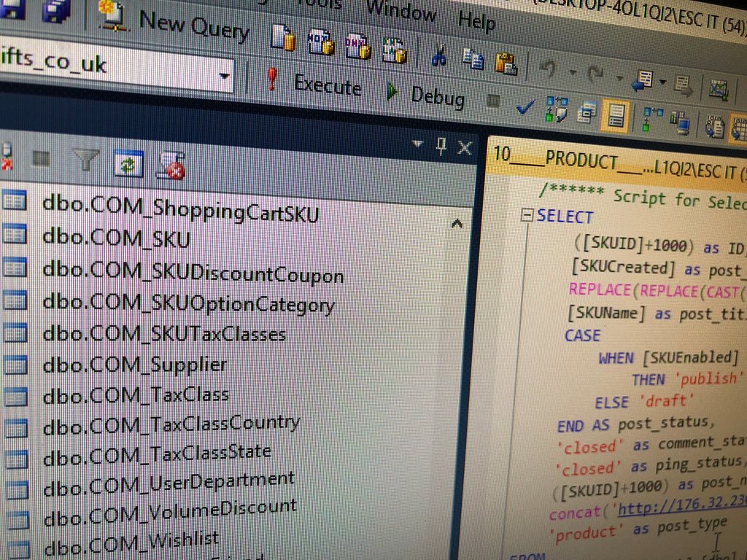Click the Undo arrow icon
Image resolution: width=747 pixels, height=560 pixels.
pyautogui.click(x=549, y=70)
